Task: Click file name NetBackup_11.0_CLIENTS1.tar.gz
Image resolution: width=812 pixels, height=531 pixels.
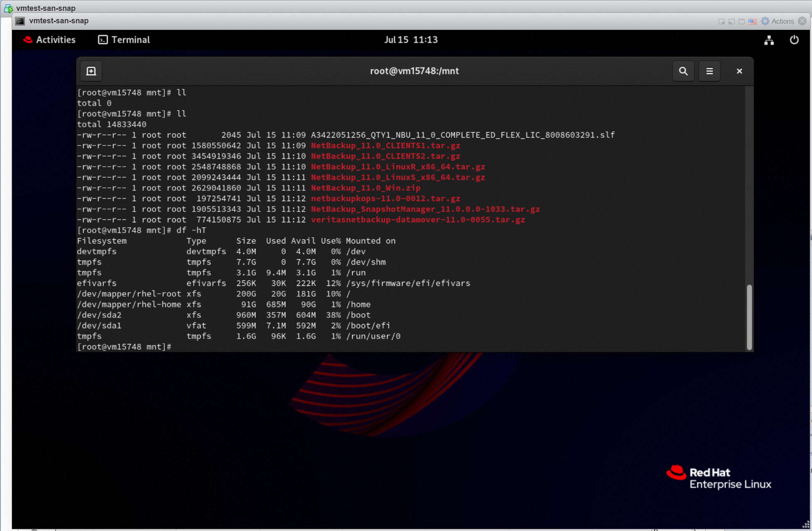Action: tap(385, 146)
